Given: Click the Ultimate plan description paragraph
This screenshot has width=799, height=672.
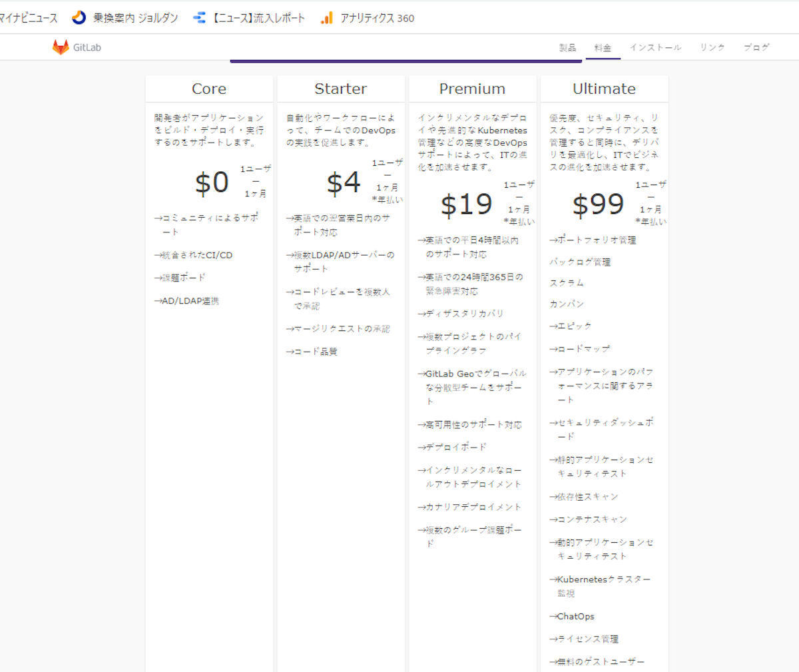Looking at the screenshot, I should [605, 142].
